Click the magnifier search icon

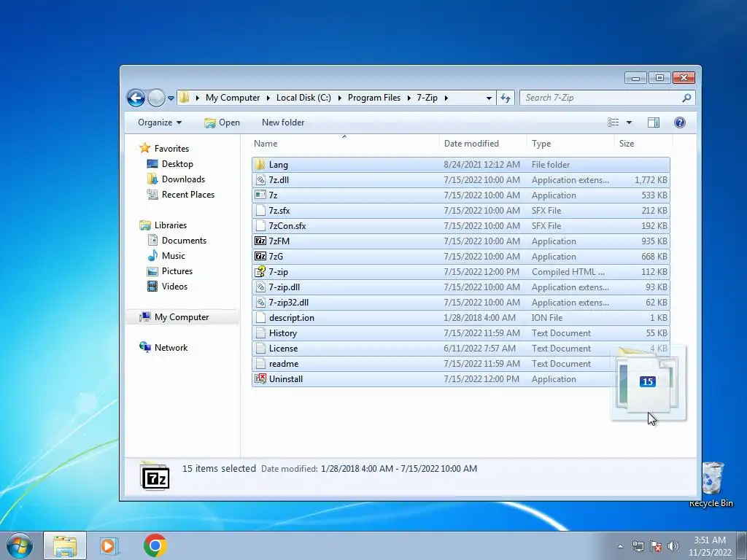pos(686,98)
